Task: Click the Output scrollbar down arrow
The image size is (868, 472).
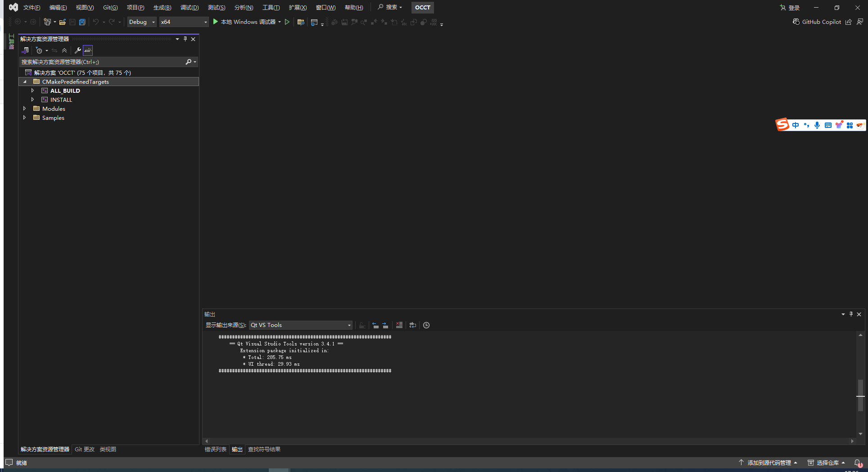Action: 860,434
